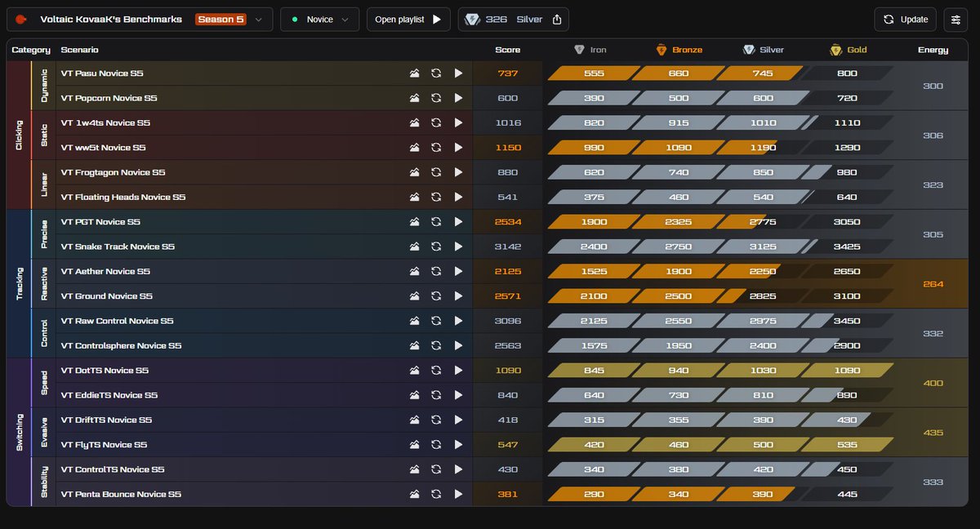This screenshot has height=529, width=980.
Task: Select the Season 5 badge
Action: pos(220,20)
